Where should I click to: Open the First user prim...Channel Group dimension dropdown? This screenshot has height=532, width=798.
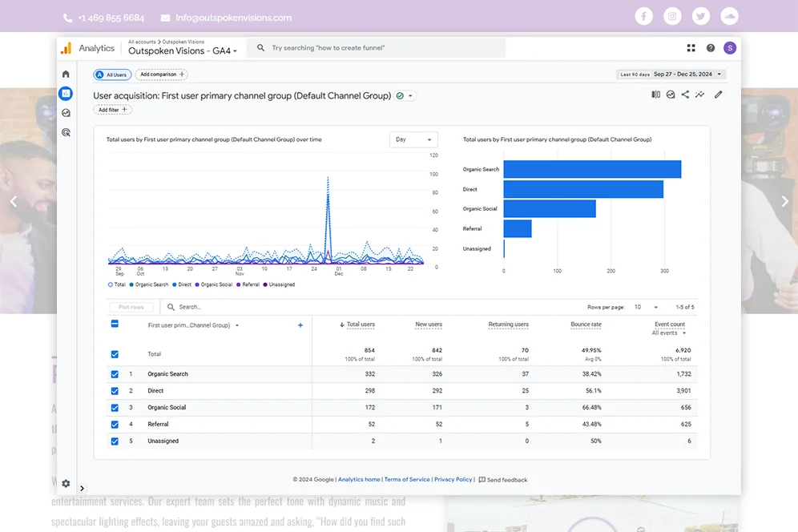[193, 325]
